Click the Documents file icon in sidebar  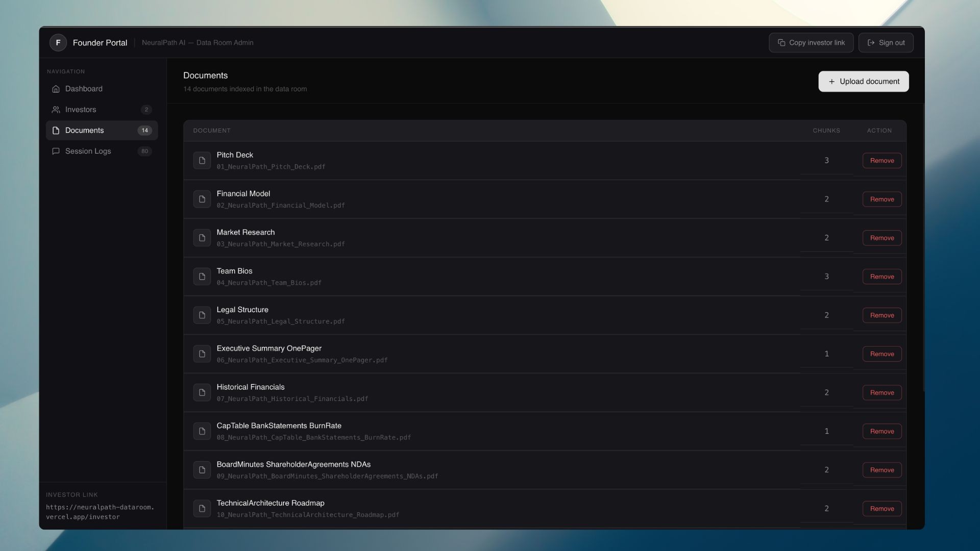(56, 131)
